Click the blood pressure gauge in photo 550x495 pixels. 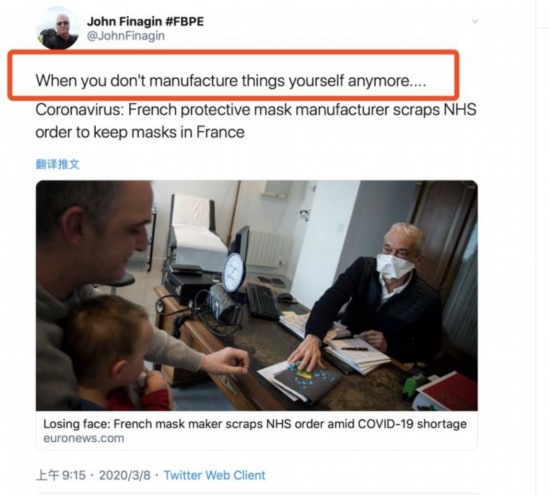233,272
